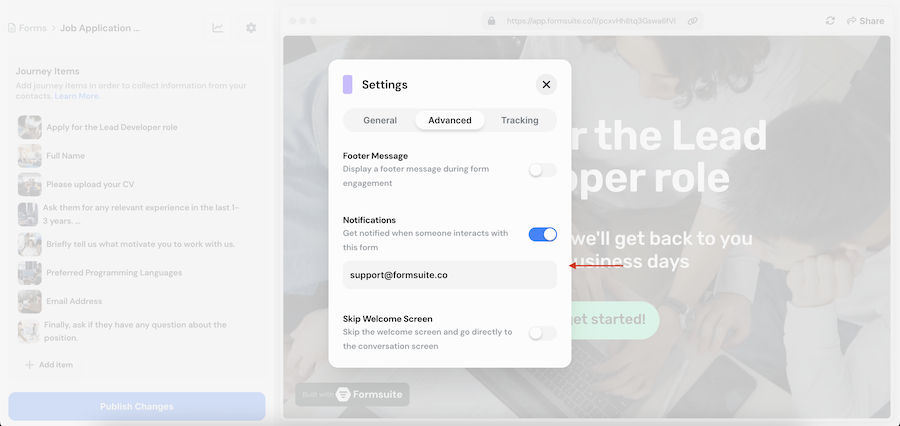The width and height of the screenshot is (900, 426).
Task: Open the Learn More link
Action: 77,96
